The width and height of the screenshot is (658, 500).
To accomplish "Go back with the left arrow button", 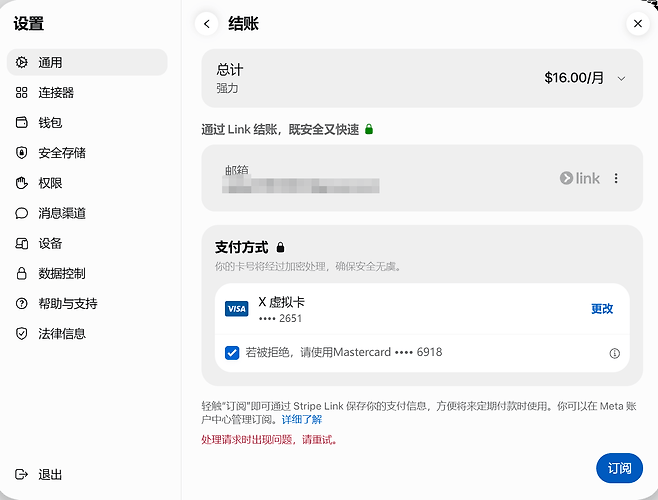I will click(x=206, y=24).
